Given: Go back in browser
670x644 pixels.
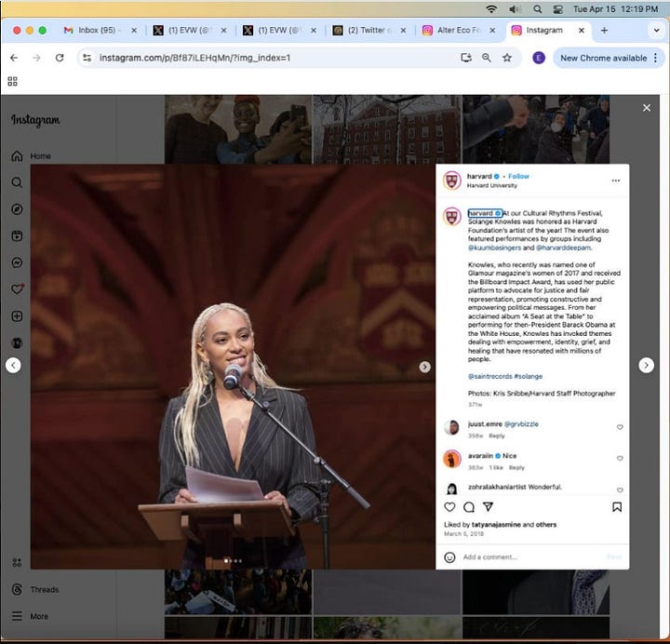Looking at the screenshot, I should 14,58.
